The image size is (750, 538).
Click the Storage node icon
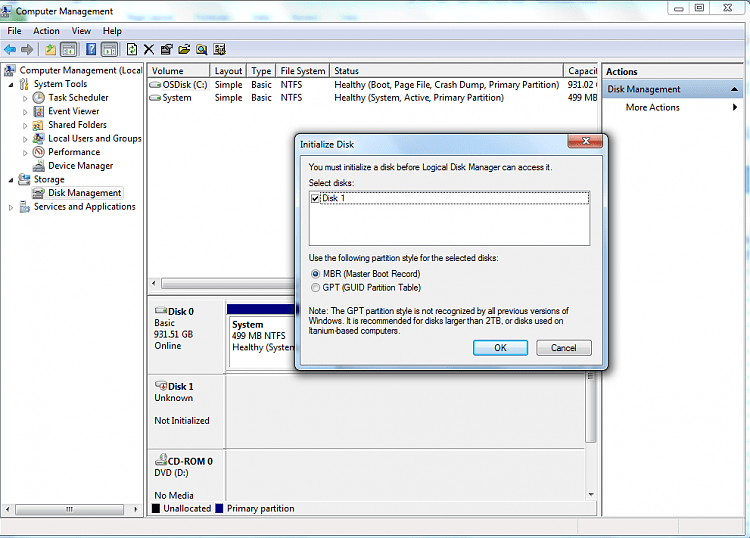(x=24, y=179)
